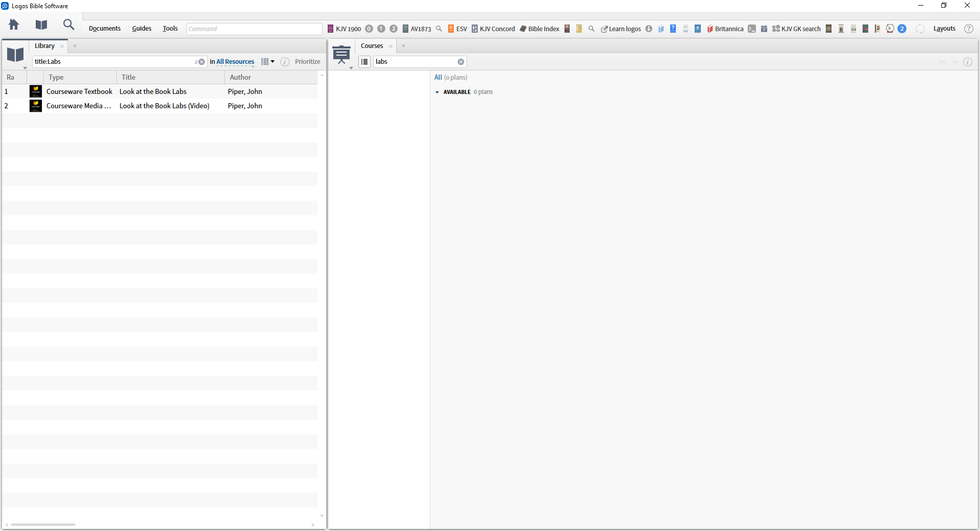
Task: Open the Library book icon in main toolbar
Action: (x=41, y=25)
